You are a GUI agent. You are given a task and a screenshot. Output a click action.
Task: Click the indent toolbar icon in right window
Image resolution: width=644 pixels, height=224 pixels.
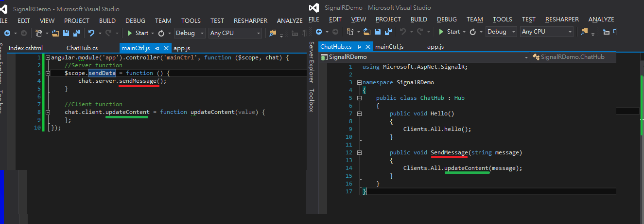pyautogui.click(x=606, y=32)
